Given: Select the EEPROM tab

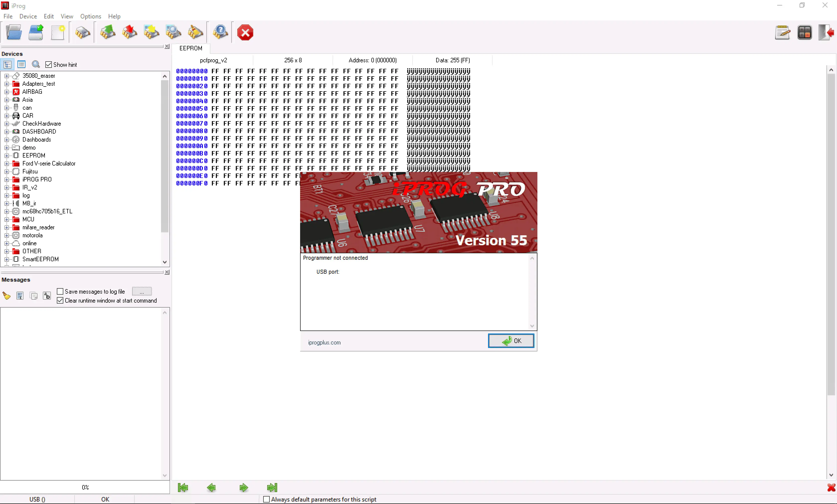Looking at the screenshot, I should 191,48.
